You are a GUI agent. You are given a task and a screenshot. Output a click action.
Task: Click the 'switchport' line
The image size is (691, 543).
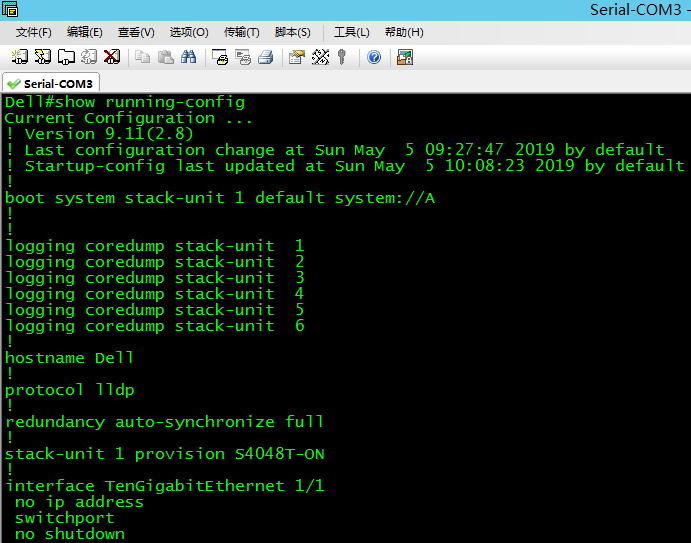click(64, 518)
